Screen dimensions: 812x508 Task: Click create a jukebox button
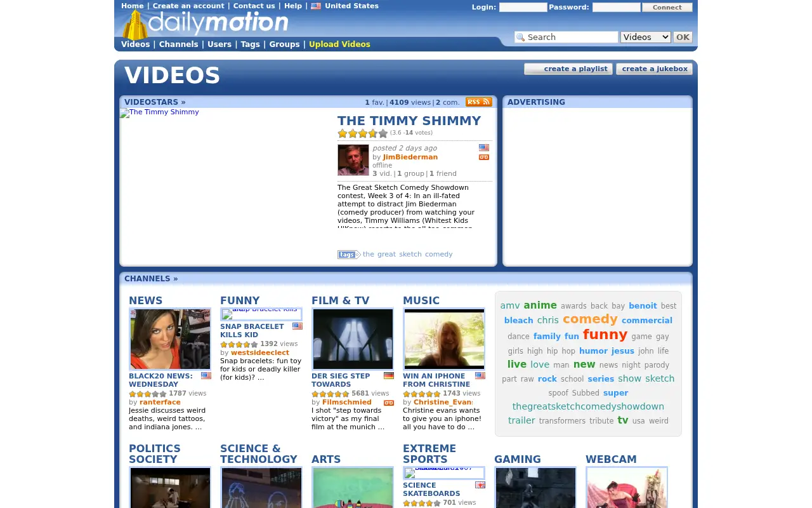point(654,69)
